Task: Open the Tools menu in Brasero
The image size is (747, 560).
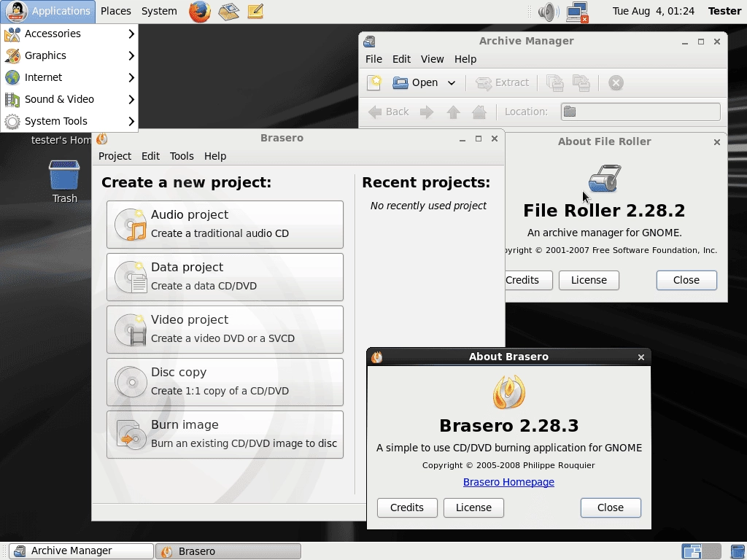Action: 182,156
